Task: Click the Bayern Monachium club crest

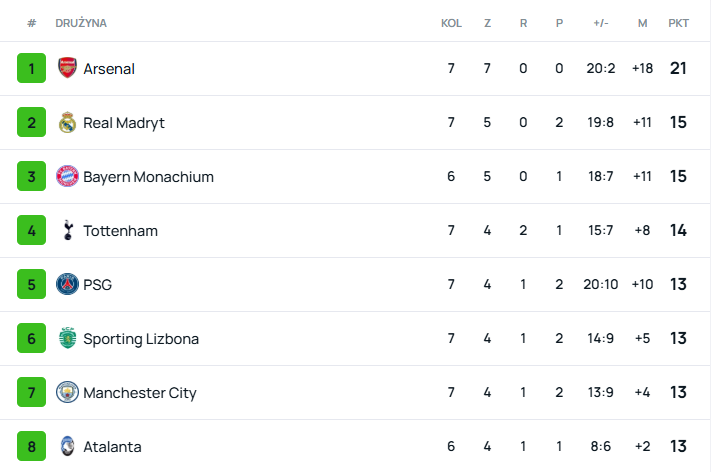Action: [x=67, y=177]
